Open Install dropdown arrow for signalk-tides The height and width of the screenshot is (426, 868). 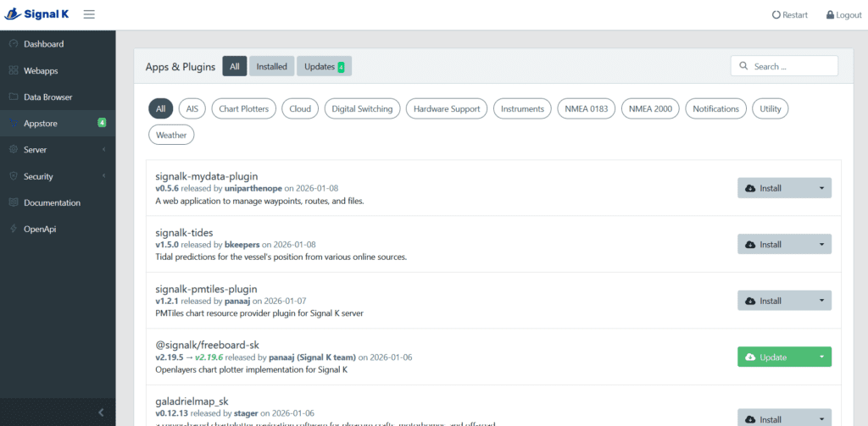(821, 244)
